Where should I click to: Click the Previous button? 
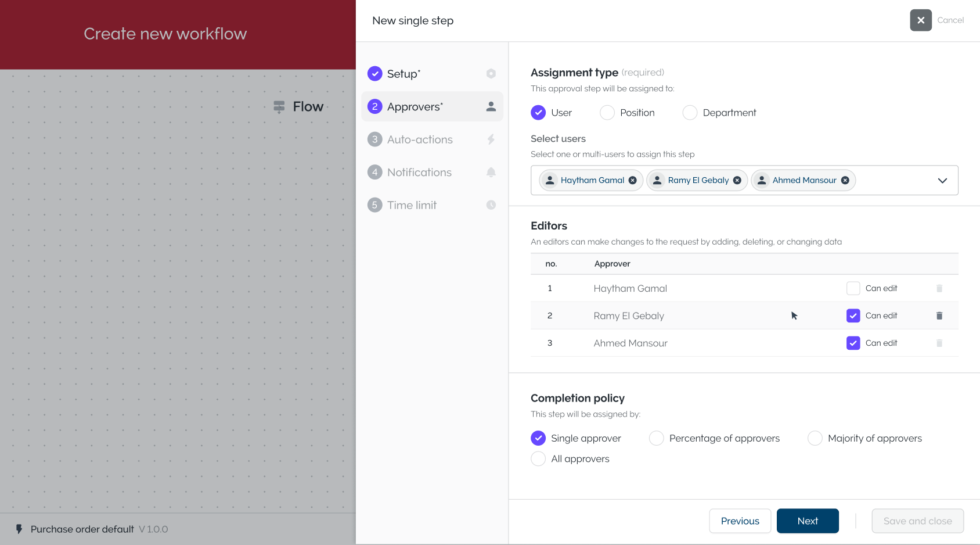click(740, 521)
